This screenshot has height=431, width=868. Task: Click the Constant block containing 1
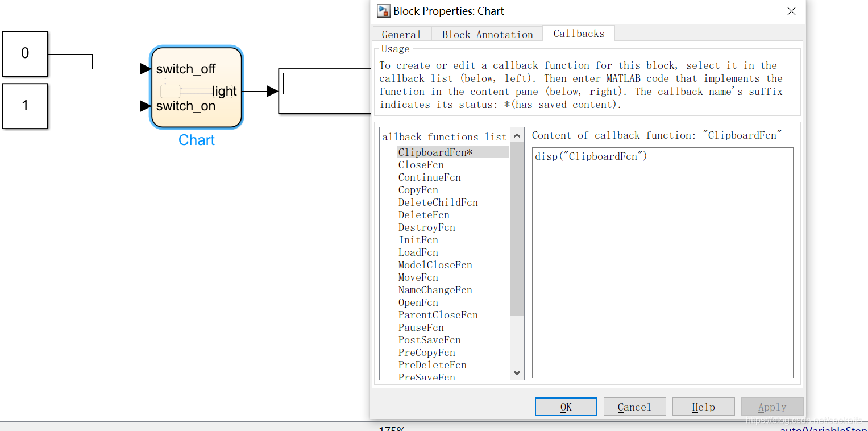(25, 106)
